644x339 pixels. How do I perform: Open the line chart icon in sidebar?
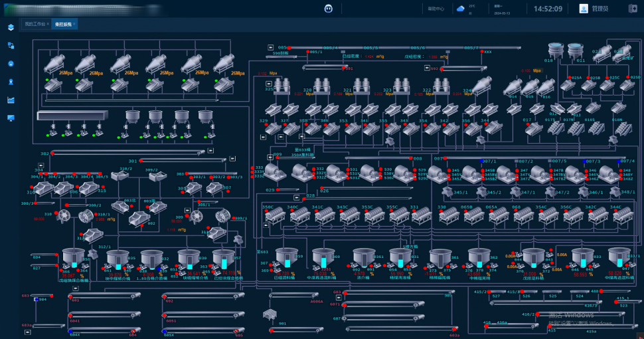click(x=11, y=100)
